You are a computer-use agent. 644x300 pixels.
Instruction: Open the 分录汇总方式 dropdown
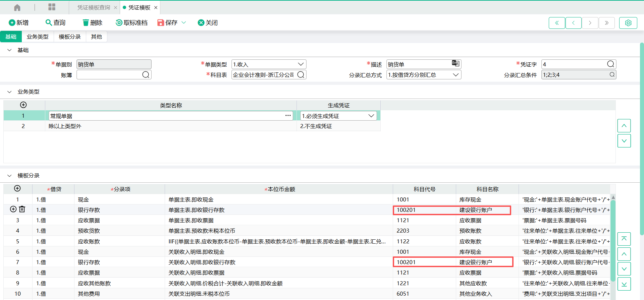click(456, 74)
